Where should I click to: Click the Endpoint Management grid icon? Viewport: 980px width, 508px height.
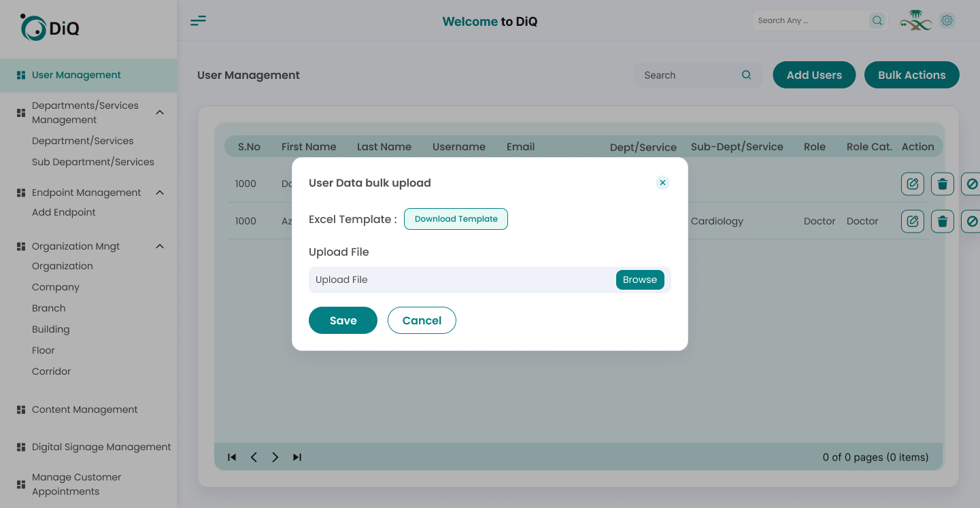click(x=21, y=193)
